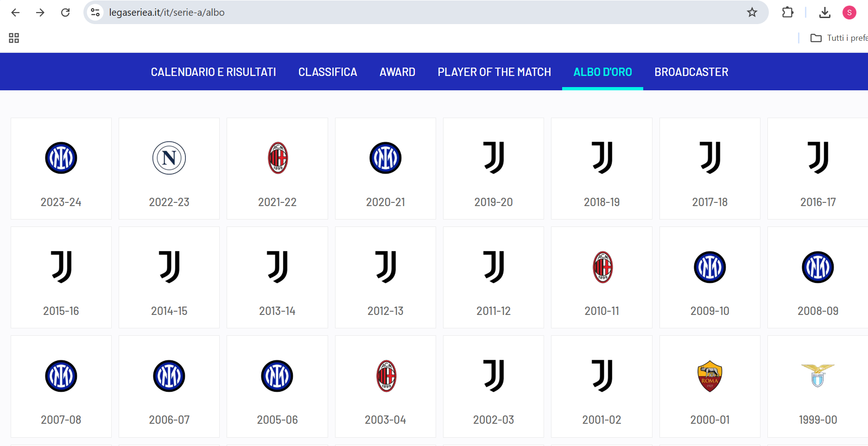Viewport: 868px width, 446px height.
Task: Select the 2012-13 season label
Action: pos(386,311)
